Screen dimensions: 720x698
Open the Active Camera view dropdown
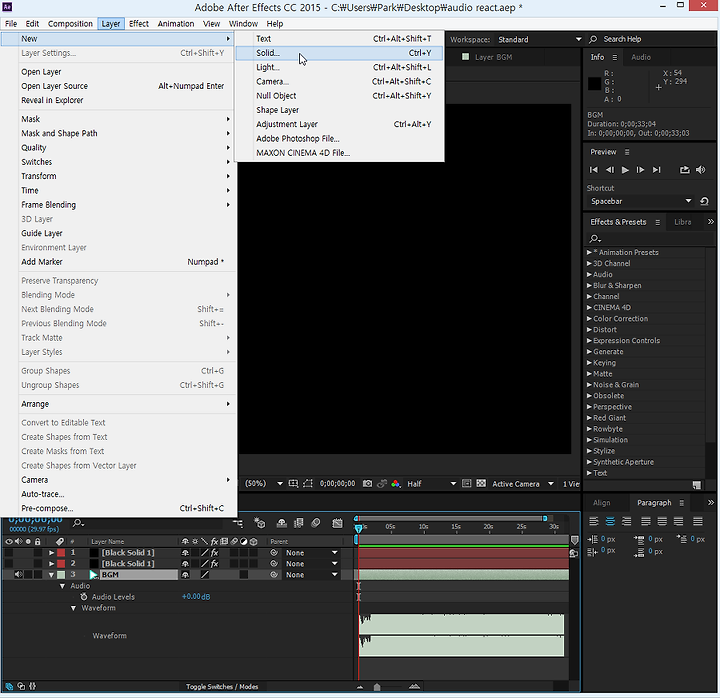tap(523, 484)
